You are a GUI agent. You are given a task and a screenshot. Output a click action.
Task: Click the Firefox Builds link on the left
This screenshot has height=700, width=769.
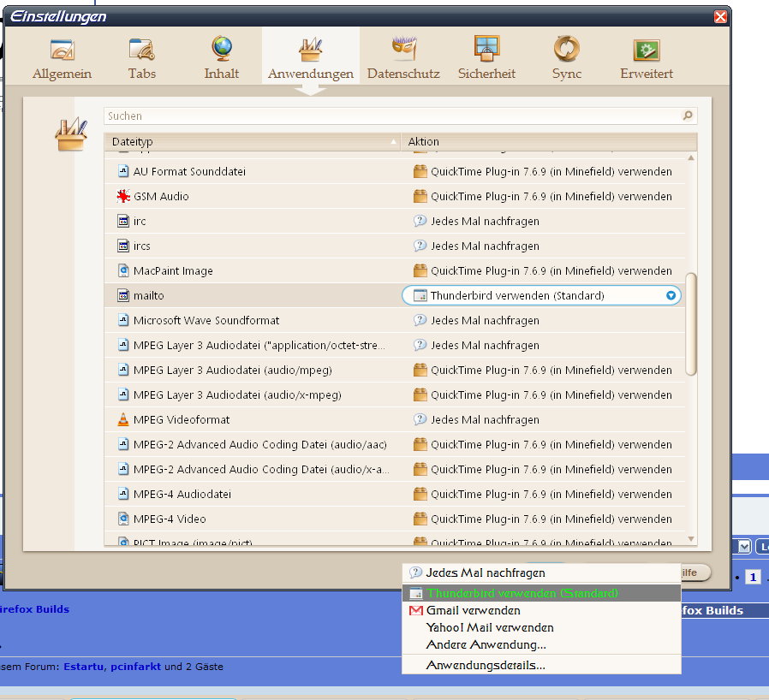[x=35, y=609]
